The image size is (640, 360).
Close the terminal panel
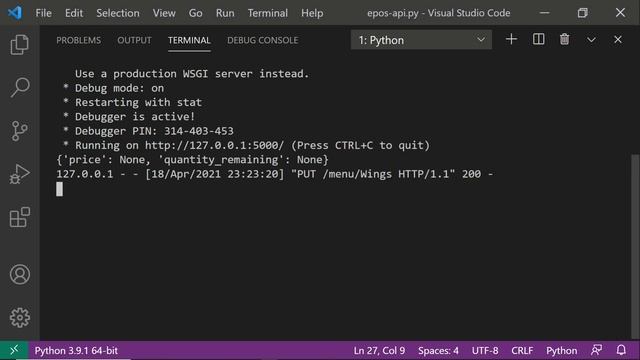[618, 40]
